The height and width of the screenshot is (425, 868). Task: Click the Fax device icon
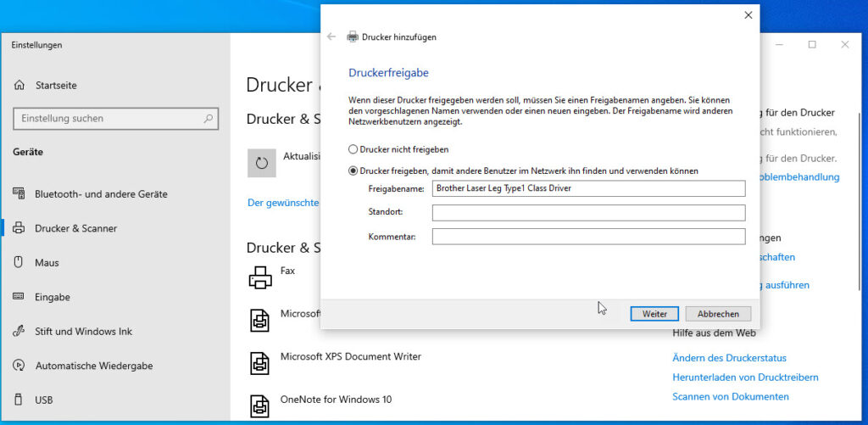click(x=260, y=277)
